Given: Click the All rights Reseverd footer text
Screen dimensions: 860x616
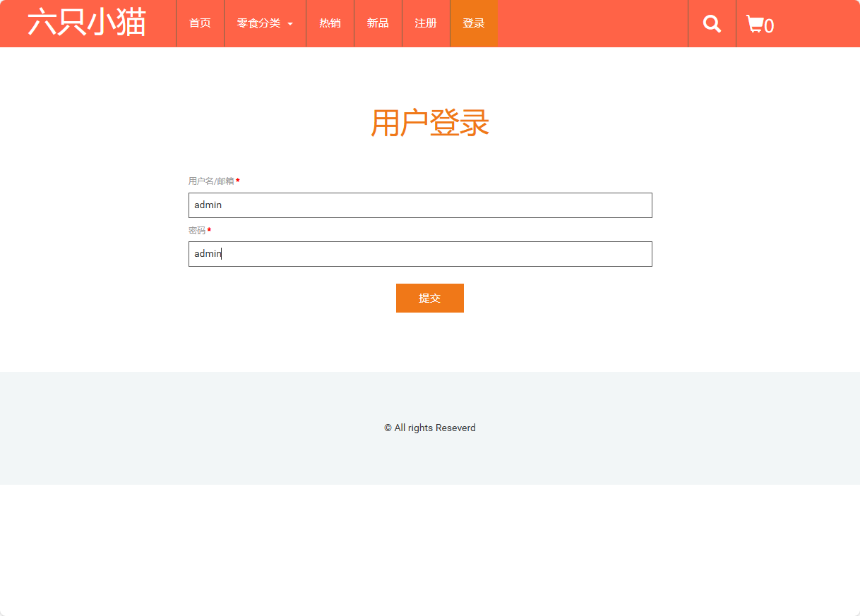Looking at the screenshot, I should (x=429, y=428).
